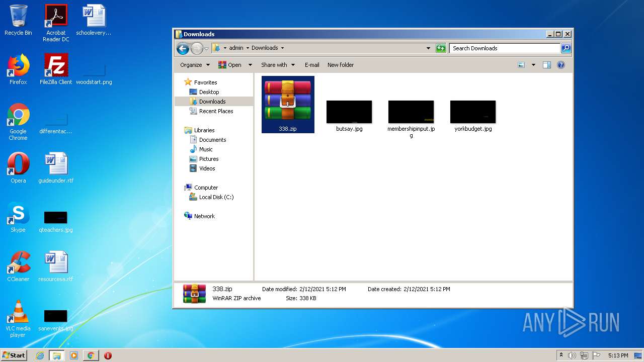This screenshot has width=644, height=362.
Task: Launch Opera browser shortcut
Action: point(18,168)
